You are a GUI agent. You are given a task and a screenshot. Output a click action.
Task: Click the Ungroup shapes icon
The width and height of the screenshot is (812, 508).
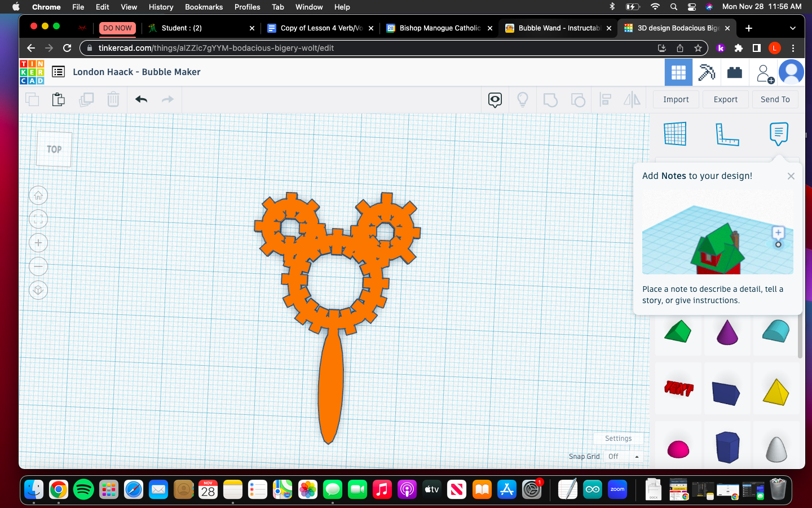tap(578, 100)
